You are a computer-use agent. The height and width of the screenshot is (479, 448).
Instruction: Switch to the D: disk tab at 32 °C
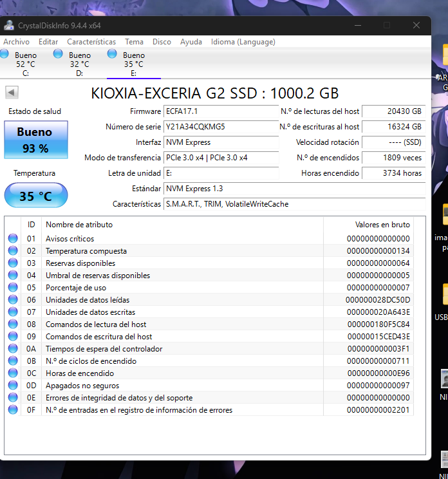point(80,64)
